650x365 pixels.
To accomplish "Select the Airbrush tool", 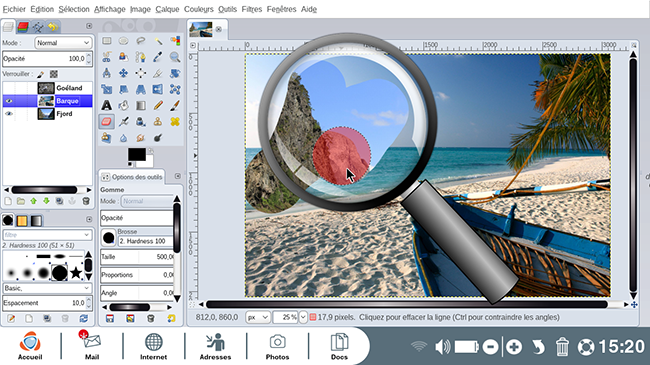I will (124, 122).
